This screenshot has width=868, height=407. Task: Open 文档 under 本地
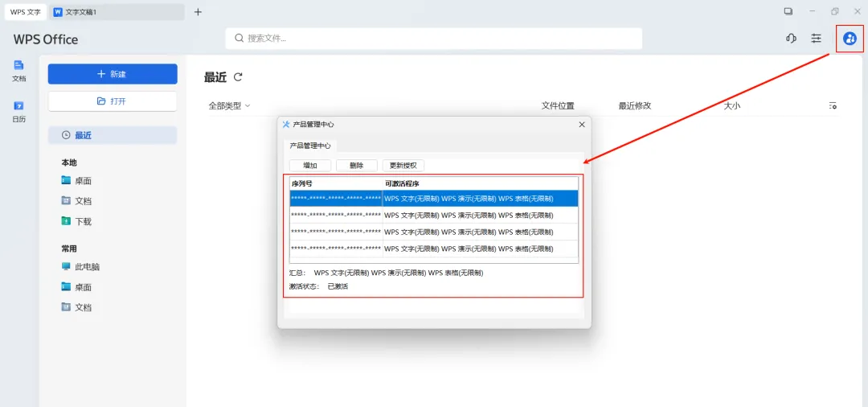click(x=76, y=201)
